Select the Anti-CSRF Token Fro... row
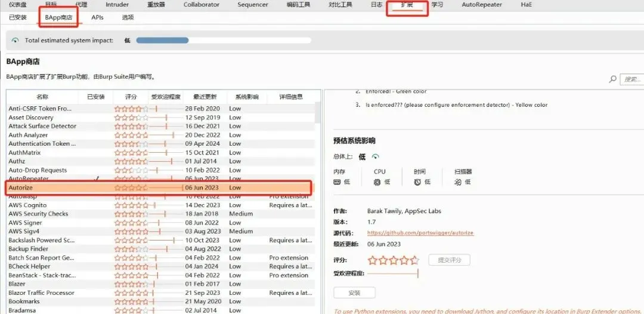This screenshot has height=314, width=644. click(x=160, y=109)
